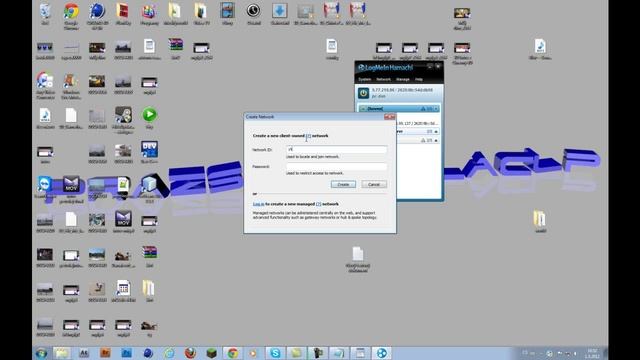This screenshot has width=640, height=360.
Task: Open Minecraft from the taskbar
Action: click(211, 353)
